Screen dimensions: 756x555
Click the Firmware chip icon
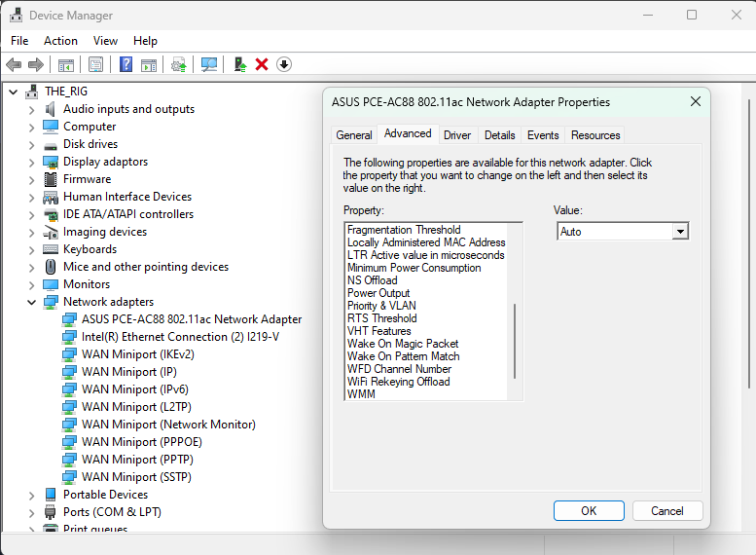(x=51, y=179)
